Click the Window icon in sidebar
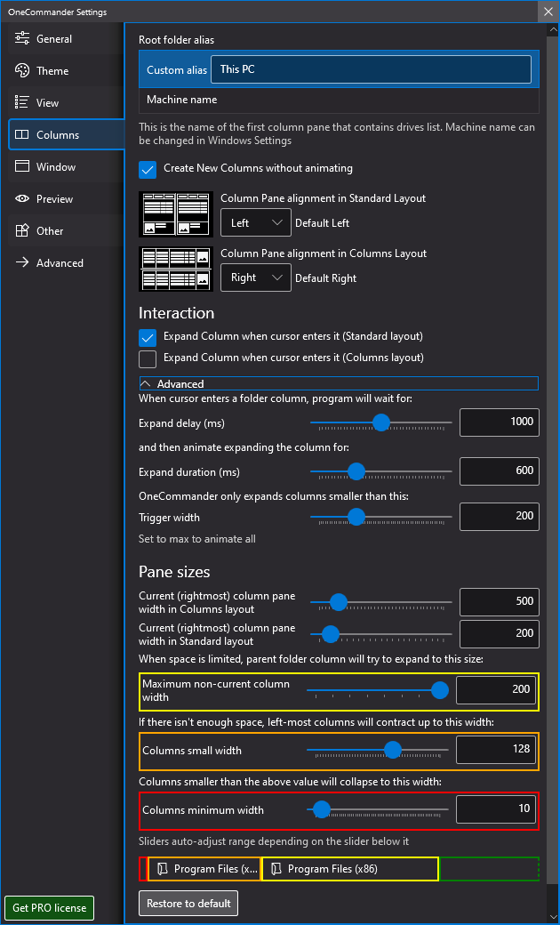Image resolution: width=560 pixels, height=925 pixels. (22, 167)
